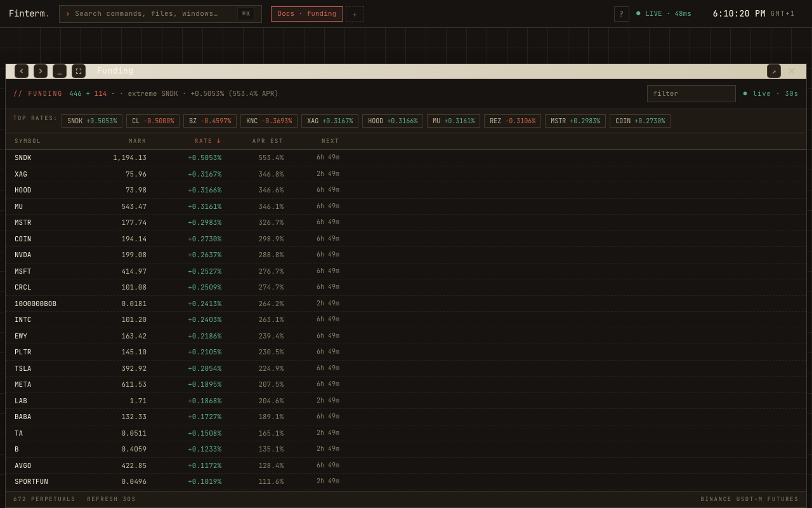Screen dimensions: 812x508
Task: Sort by MARK column header
Action: coord(138,142)
